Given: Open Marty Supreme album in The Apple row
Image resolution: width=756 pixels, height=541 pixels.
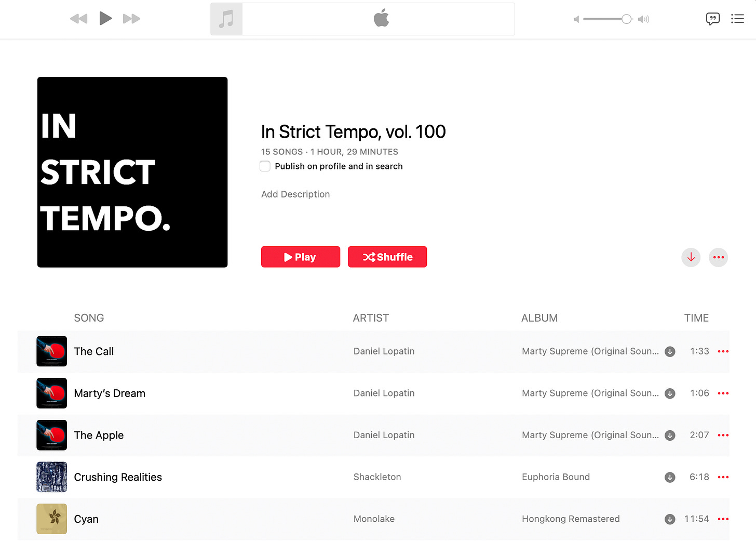Looking at the screenshot, I should coord(590,435).
